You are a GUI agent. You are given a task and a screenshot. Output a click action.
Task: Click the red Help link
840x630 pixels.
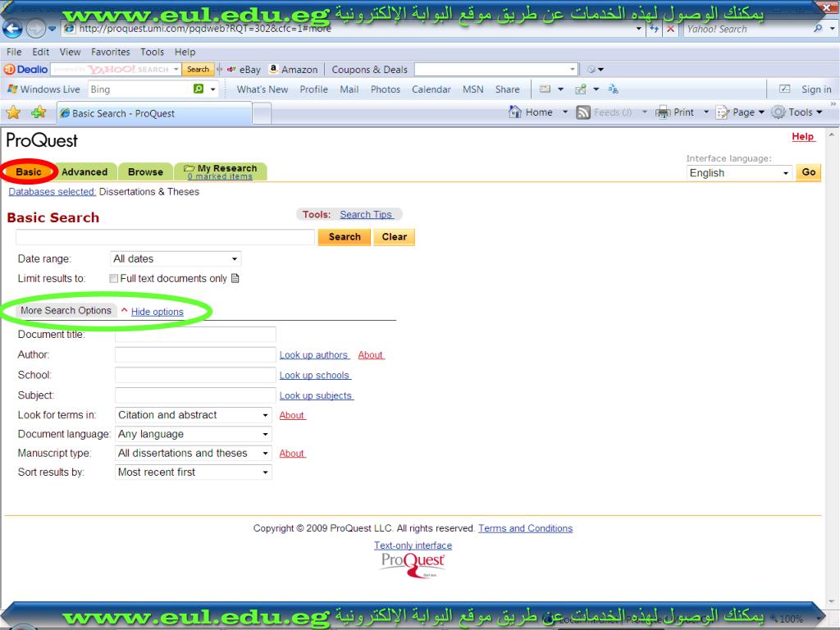click(803, 137)
